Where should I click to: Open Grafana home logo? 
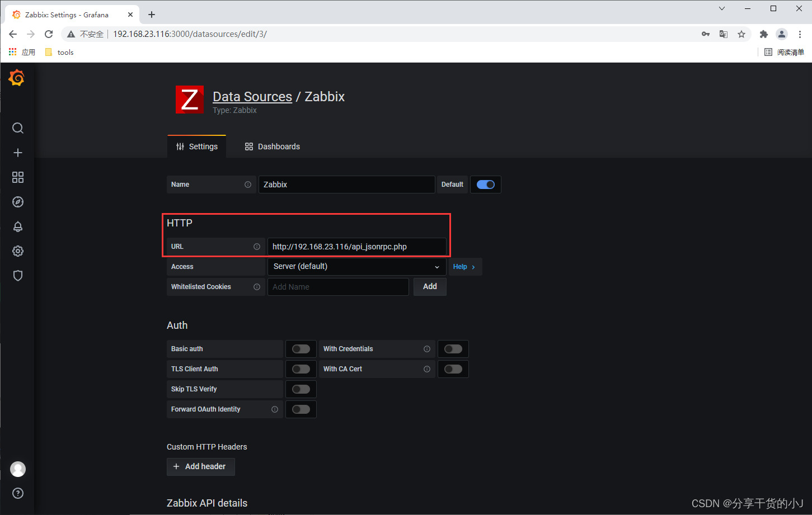17,78
